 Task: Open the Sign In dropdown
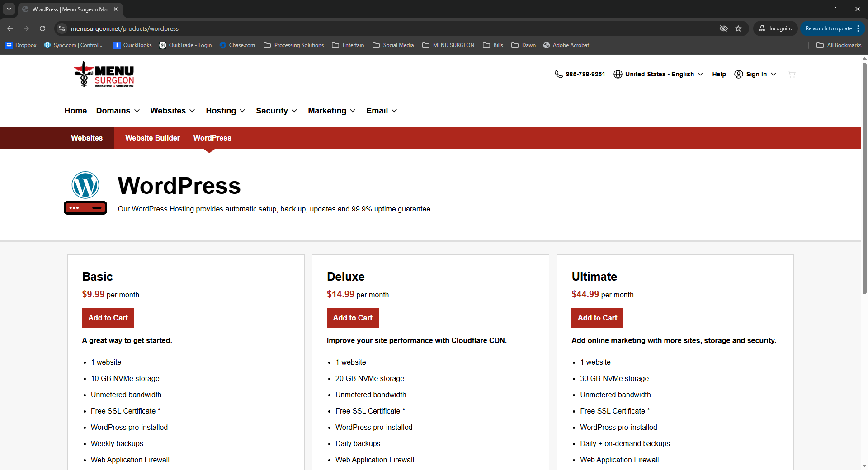click(755, 74)
